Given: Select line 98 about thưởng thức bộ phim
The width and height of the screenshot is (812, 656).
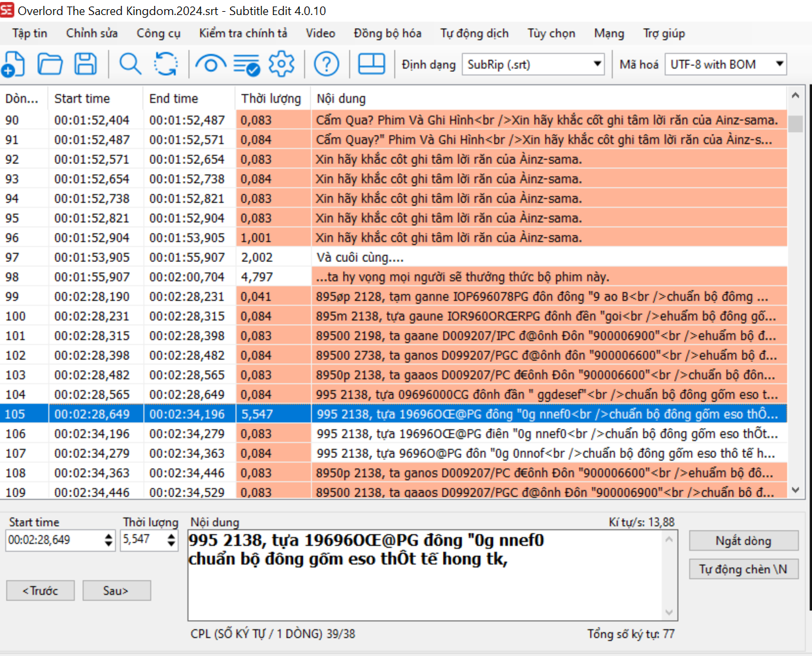Looking at the screenshot, I should pyautogui.click(x=393, y=277).
